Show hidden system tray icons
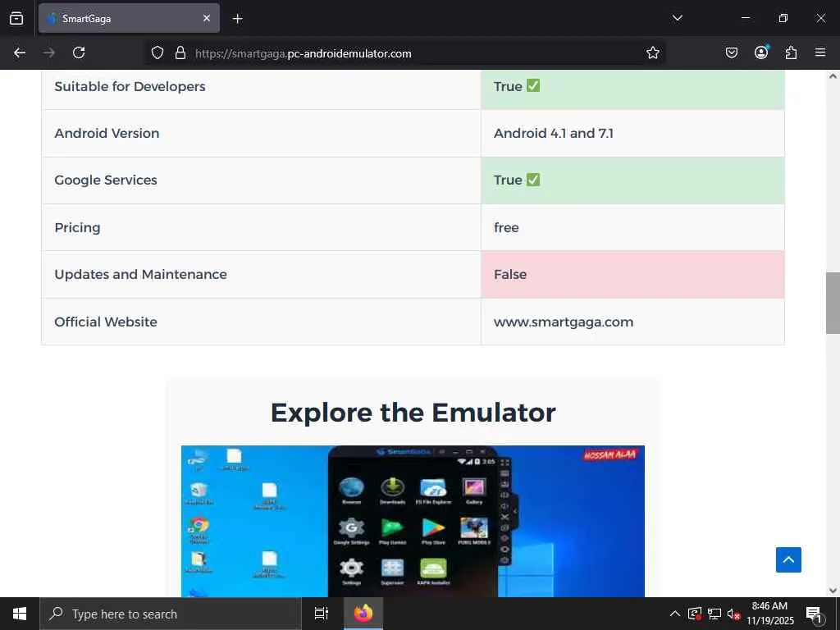Image resolution: width=840 pixels, height=630 pixels. [x=675, y=614]
